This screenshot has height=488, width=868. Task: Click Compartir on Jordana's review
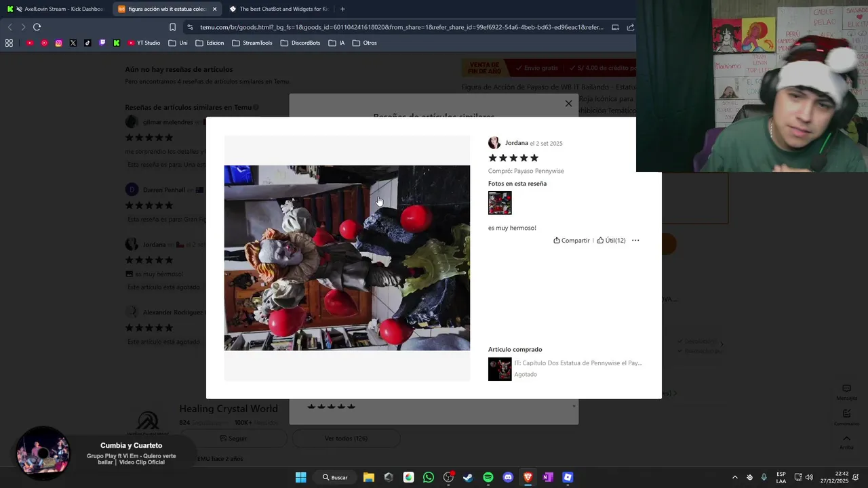572,241
